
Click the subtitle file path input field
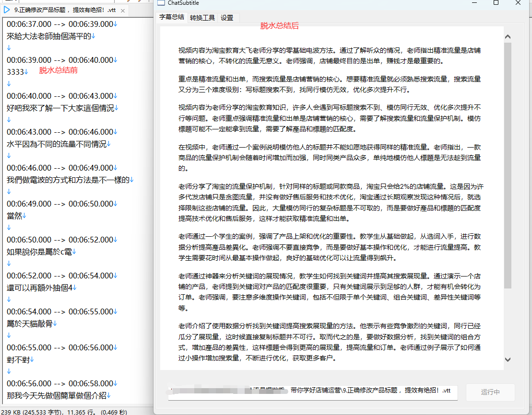coord(313,392)
